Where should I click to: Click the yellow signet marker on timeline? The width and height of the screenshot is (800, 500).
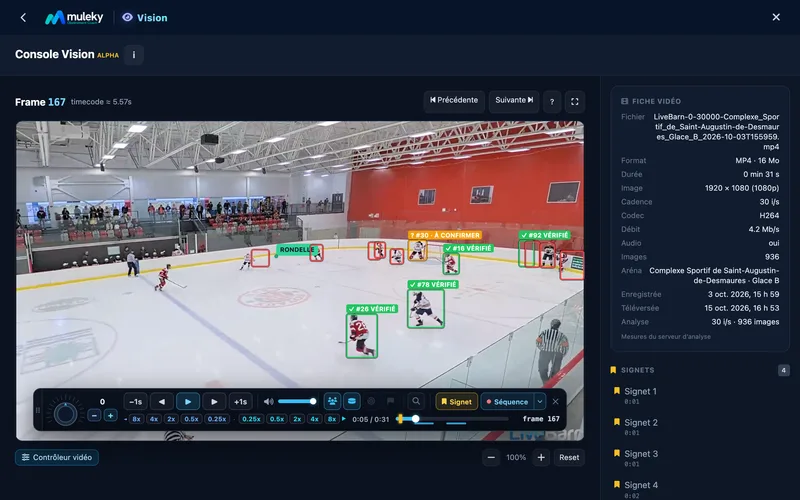[x=400, y=419]
